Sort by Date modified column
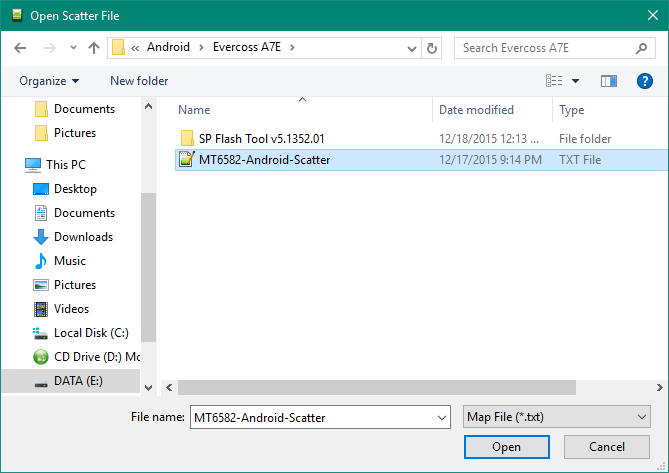Image resolution: width=669 pixels, height=473 pixels. click(x=476, y=110)
